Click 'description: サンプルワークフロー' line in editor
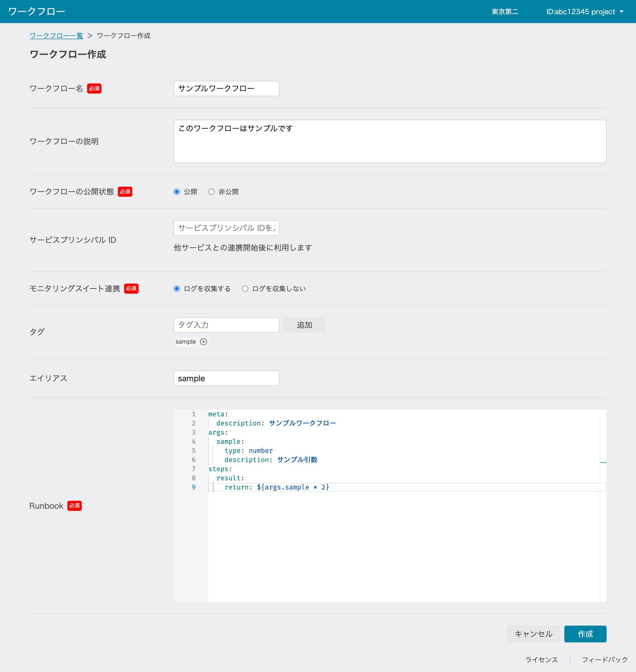The height and width of the screenshot is (672, 636). click(276, 423)
